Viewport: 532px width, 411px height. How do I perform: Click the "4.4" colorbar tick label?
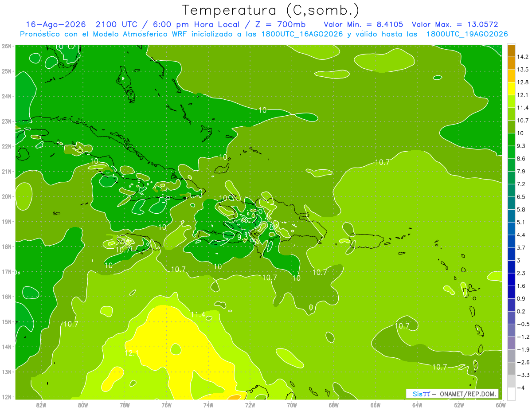coord(521,235)
